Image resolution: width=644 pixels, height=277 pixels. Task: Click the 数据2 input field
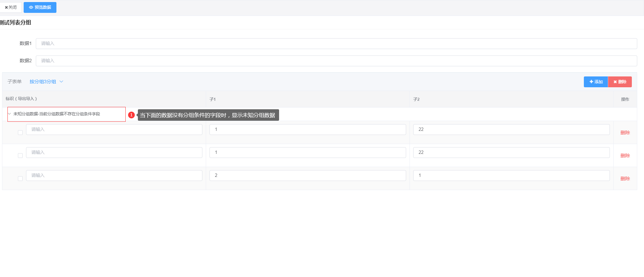click(x=336, y=61)
